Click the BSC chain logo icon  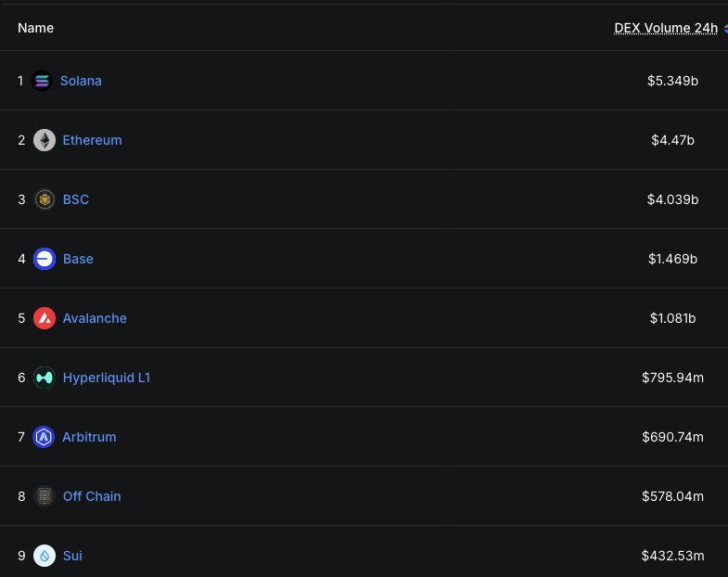coord(44,199)
